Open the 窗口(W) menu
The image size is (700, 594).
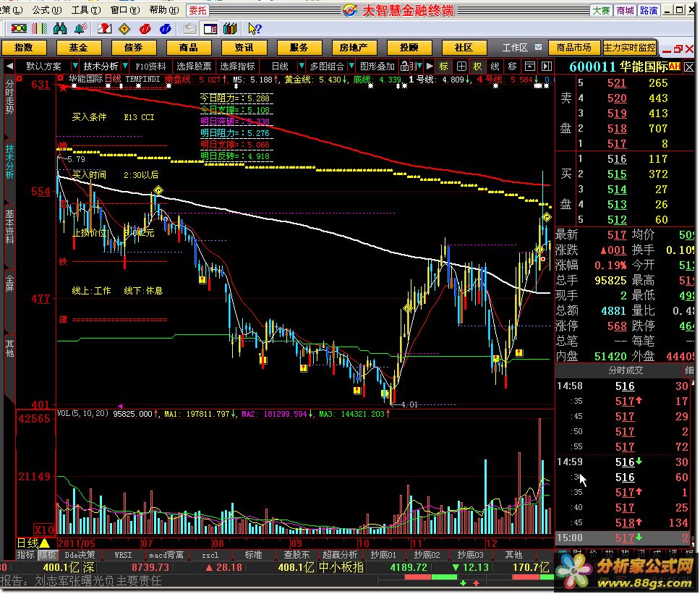pyautogui.click(x=125, y=10)
